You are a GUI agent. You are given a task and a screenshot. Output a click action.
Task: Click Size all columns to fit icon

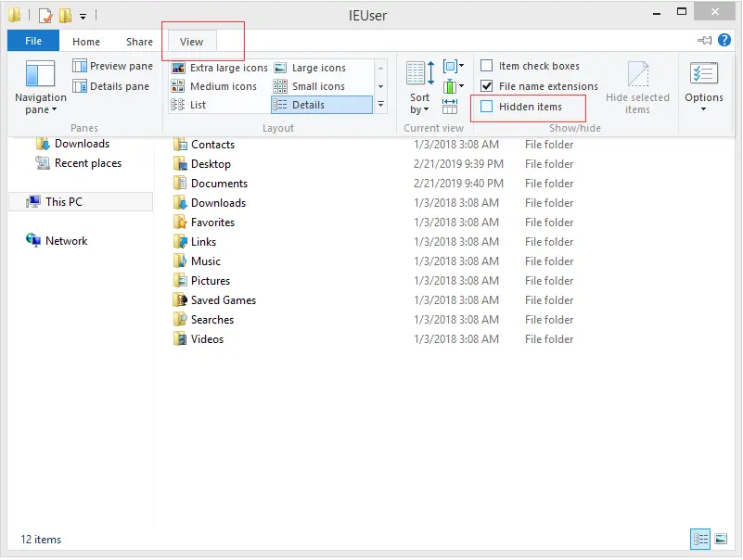click(x=450, y=106)
